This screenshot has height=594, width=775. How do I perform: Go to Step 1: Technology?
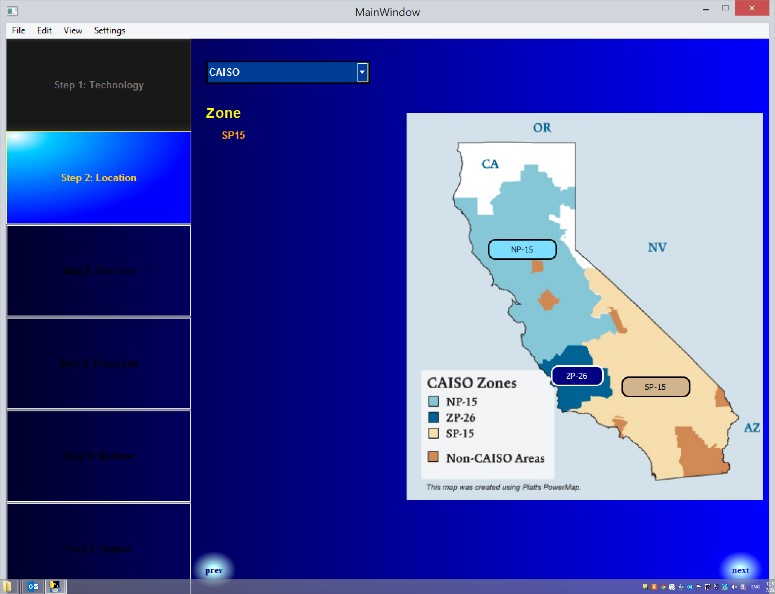point(98,85)
